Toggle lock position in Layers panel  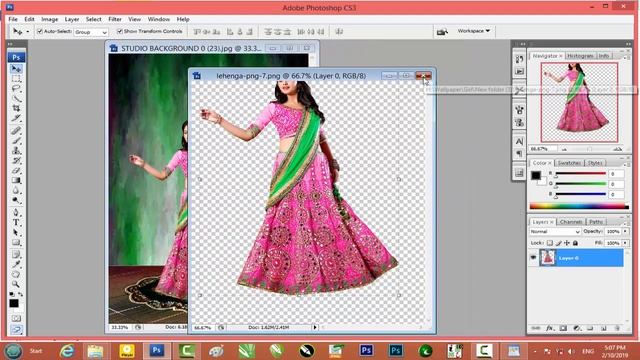pyautogui.click(x=567, y=243)
